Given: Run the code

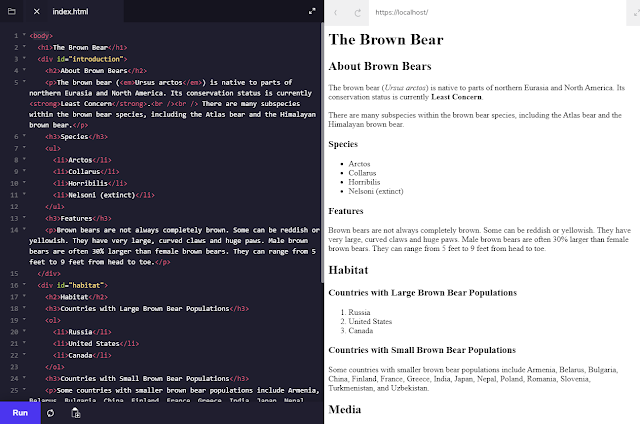Looking at the screenshot, I should point(20,413).
